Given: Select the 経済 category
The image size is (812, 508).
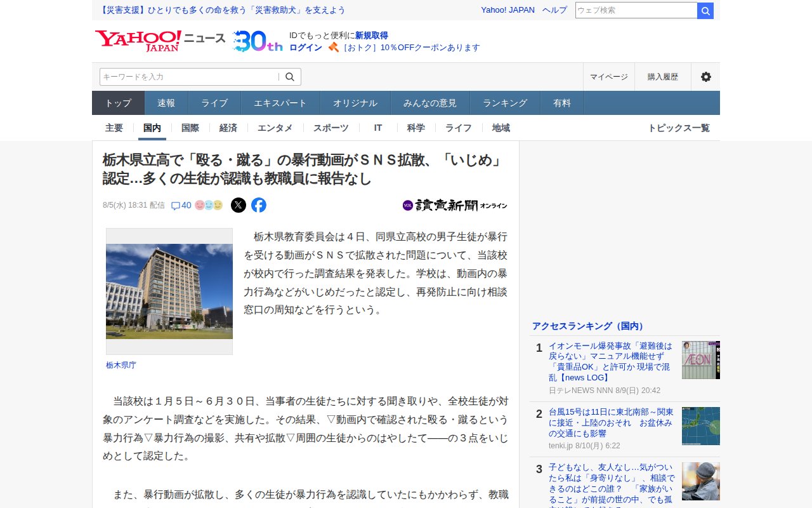Looking at the screenshot, I should point(228,128).
